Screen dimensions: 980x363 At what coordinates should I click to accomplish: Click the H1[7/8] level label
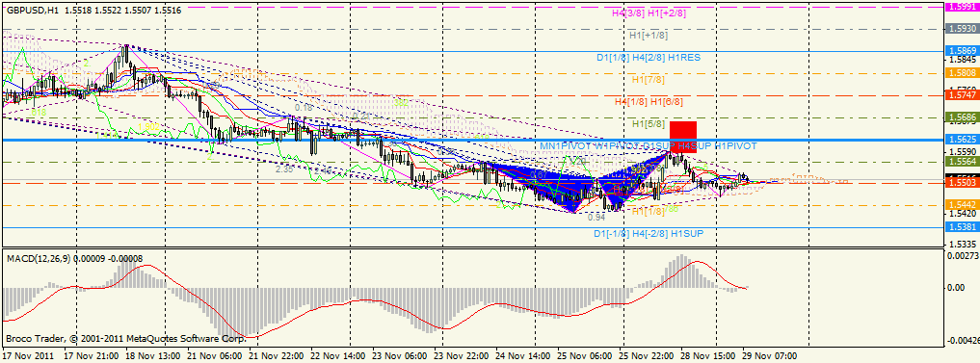click(x=648, y=79)
